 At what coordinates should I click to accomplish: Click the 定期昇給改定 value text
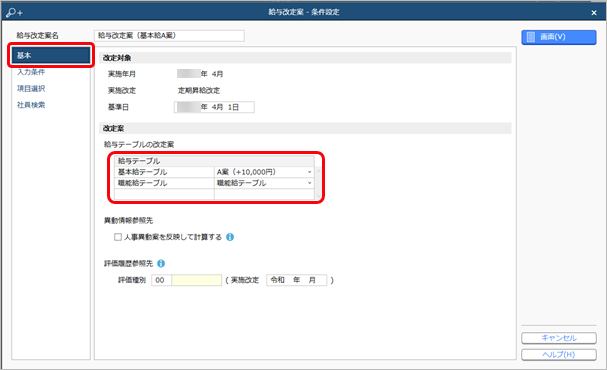(x=199, y=91)
